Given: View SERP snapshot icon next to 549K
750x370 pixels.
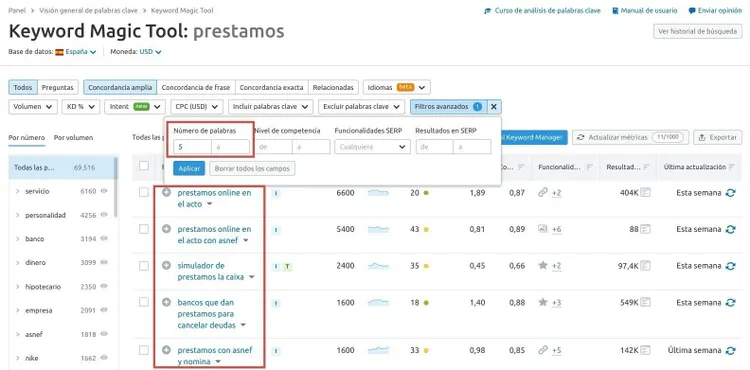Looking at the screenshot, I should 646,303.
